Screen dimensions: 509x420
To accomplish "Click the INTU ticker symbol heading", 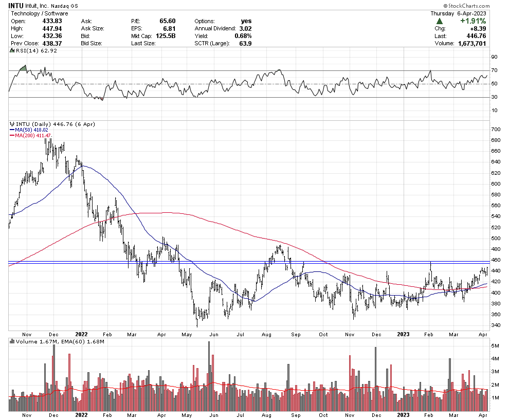I will (x=16, y=6).
